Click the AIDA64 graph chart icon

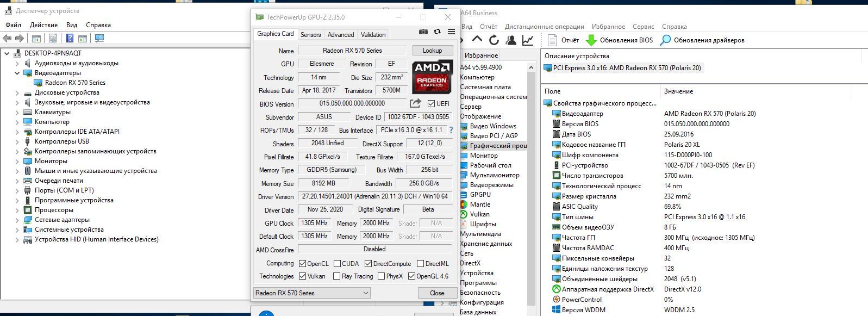[527, 40]
